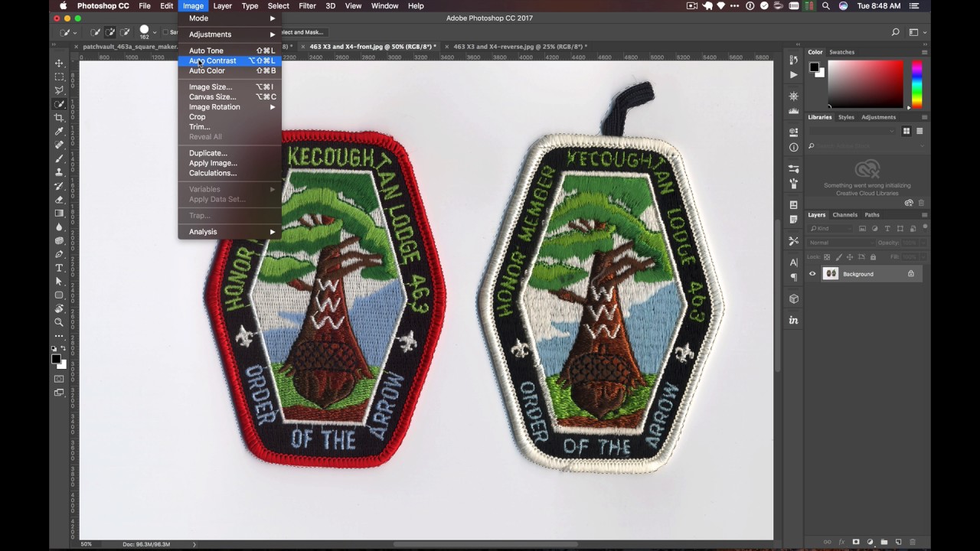Select the Hand tool
Viewport: 980px width, 551px height.
coord(59,308)
